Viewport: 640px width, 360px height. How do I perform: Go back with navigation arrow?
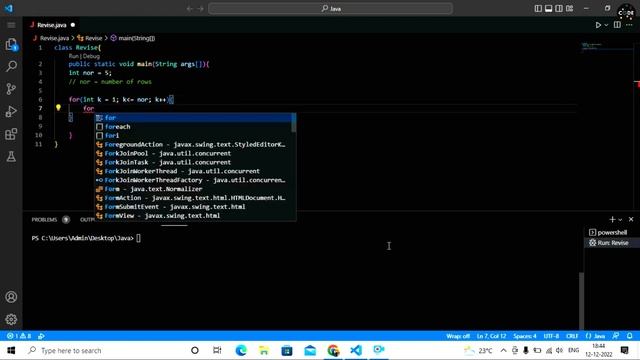click(189, 9)
